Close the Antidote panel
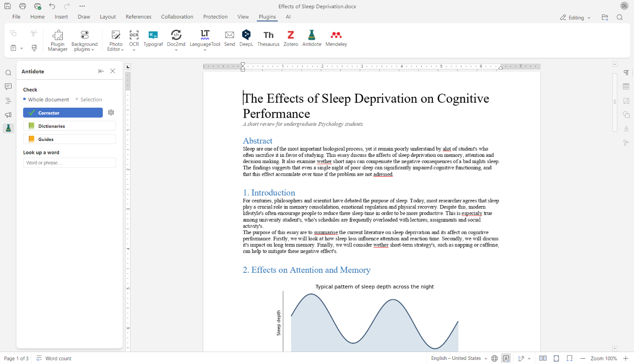 click(x=113, y=71)
